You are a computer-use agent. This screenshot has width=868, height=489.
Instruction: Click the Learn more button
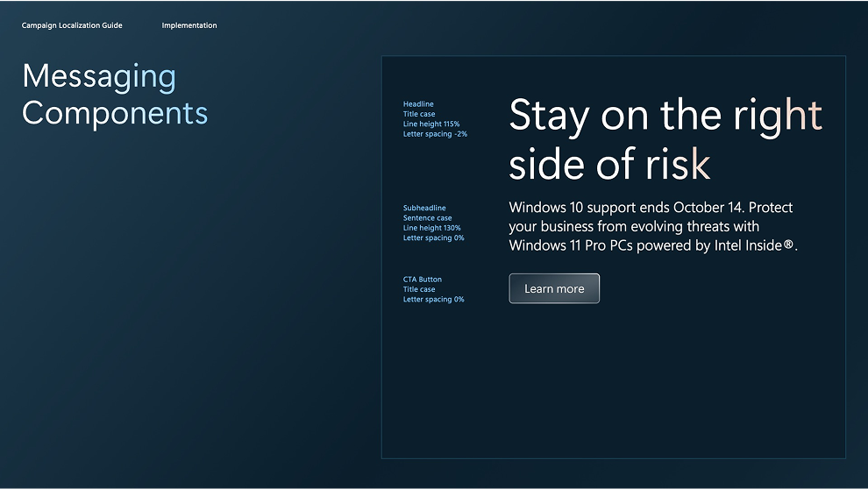pos(554,288)
